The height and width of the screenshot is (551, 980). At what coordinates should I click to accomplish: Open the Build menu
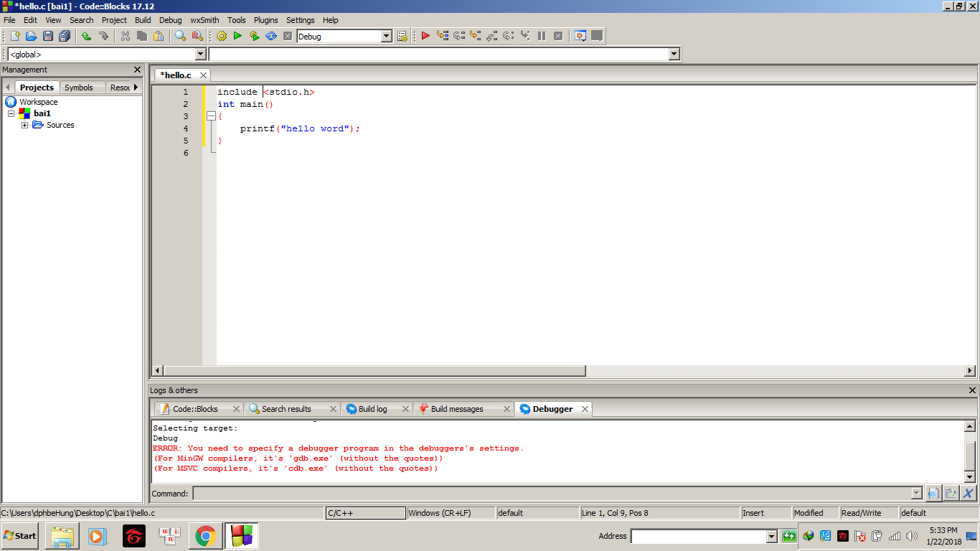143,20
